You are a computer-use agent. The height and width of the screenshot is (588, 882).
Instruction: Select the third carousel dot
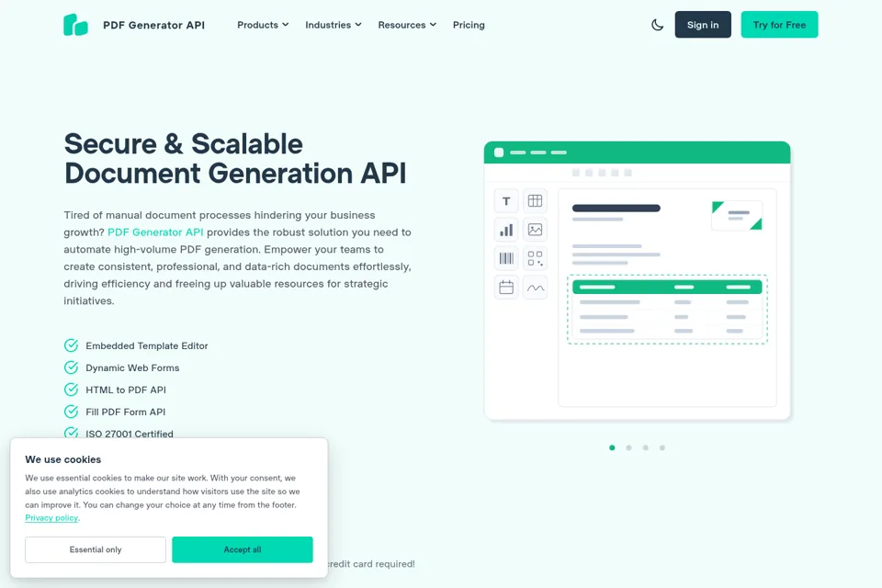pos(645,448)
